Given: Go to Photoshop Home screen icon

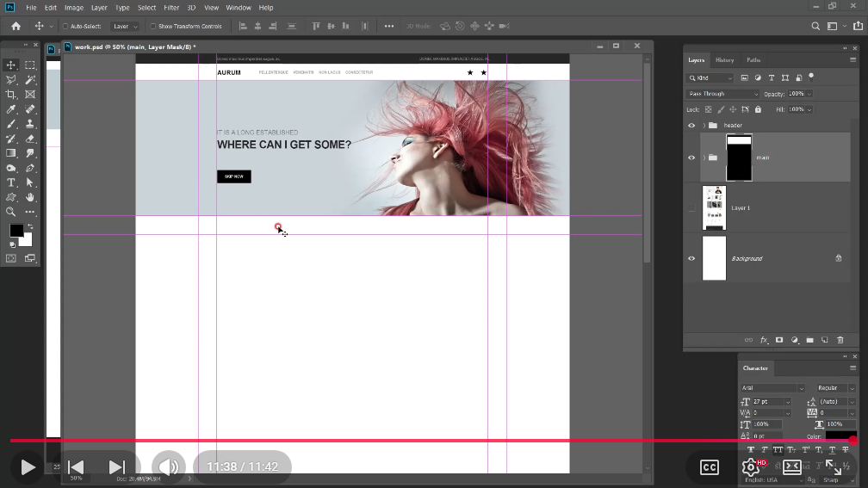Looking at the screenshot, I should pos(16,26).
